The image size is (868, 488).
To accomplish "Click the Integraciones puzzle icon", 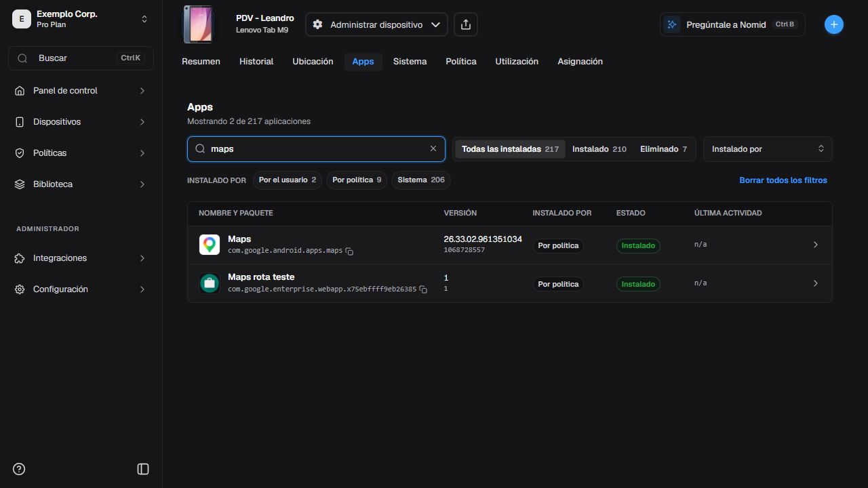I will pos(20,258).
